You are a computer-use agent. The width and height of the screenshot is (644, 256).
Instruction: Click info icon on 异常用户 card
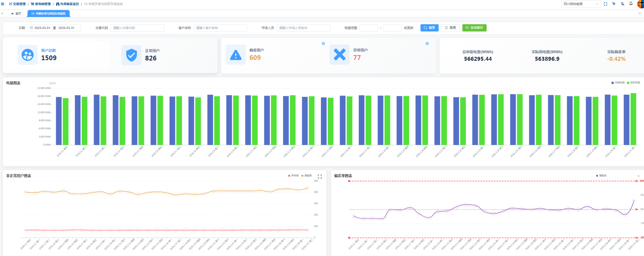click(x=427, y=43)
